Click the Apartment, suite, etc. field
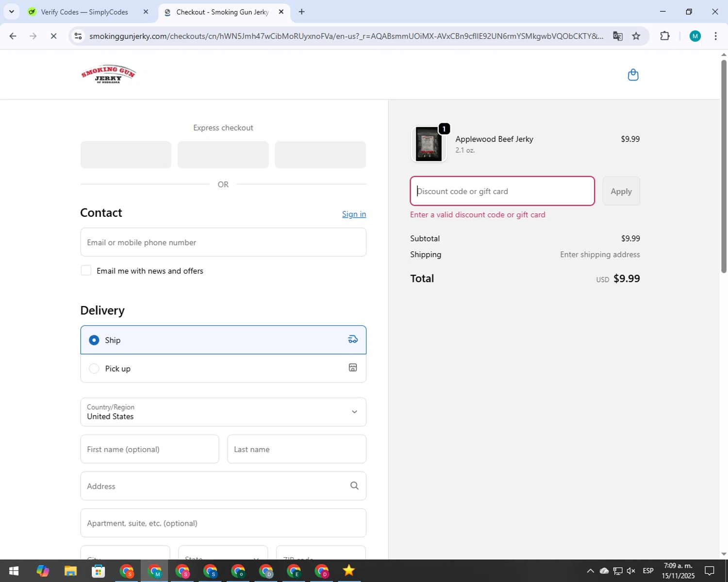 (223, 523)
